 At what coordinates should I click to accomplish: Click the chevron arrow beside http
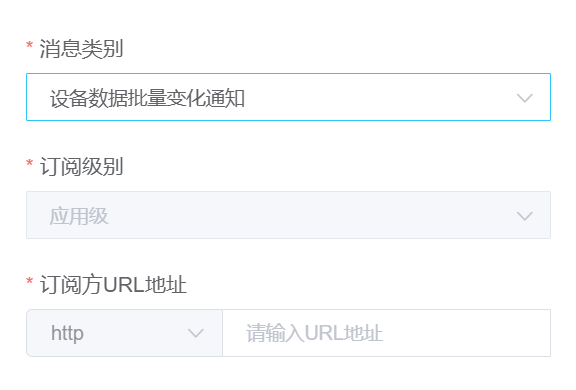click(195, 333)
